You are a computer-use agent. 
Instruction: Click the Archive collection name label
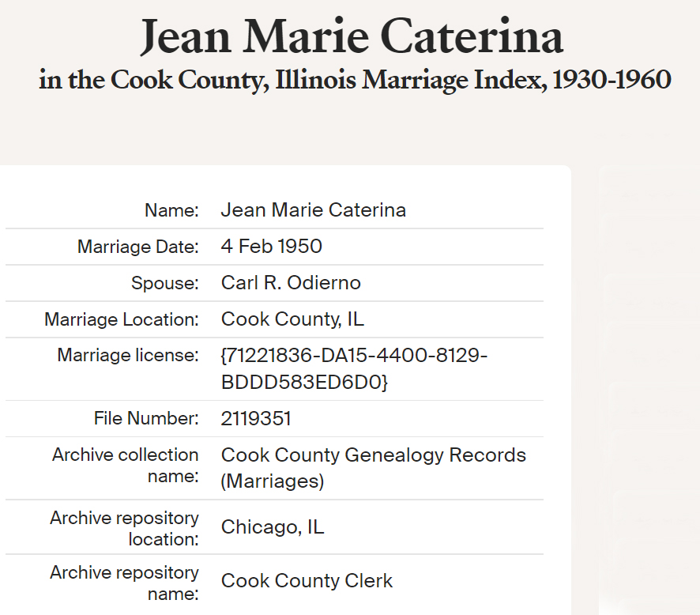coord(125,466)
